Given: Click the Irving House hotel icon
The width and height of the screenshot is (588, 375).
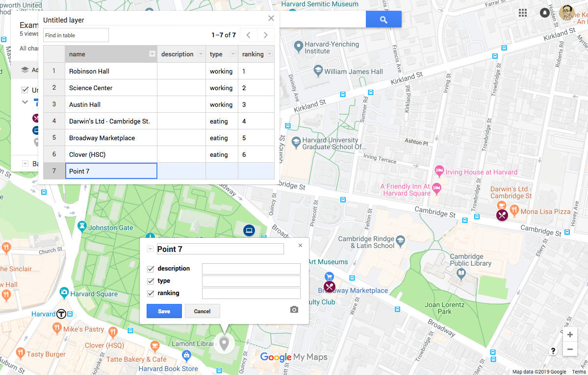Looking at the screenshot, I should (439, 171).
